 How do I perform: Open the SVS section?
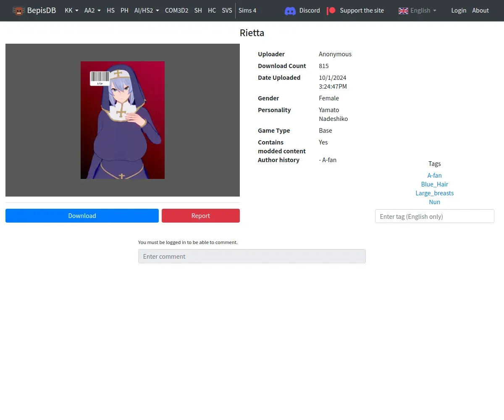227,10
